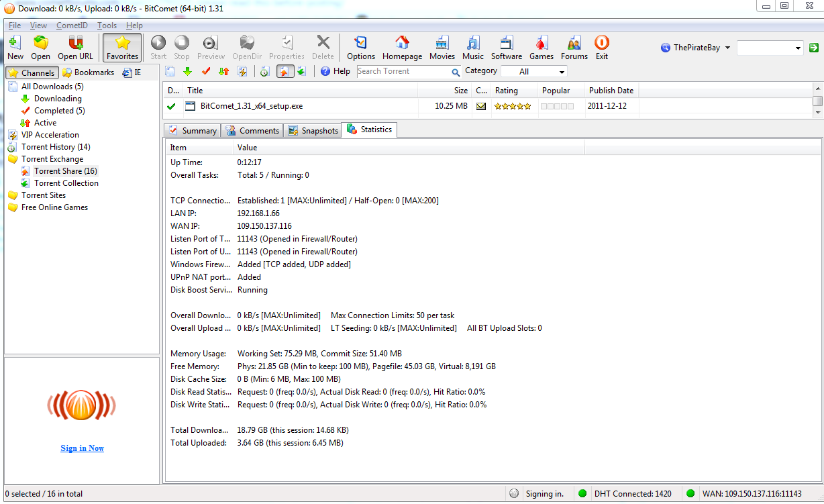Click the green go arrow button
Image resolution: width=824 pixels, height=504 pixels.
click(x=814, y=48)
